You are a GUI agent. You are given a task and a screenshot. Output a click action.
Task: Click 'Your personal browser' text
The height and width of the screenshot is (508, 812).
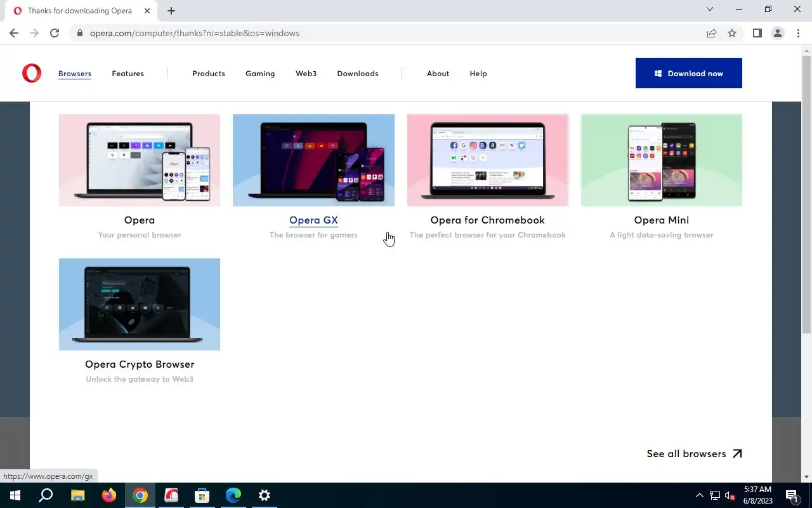[140, 235]
